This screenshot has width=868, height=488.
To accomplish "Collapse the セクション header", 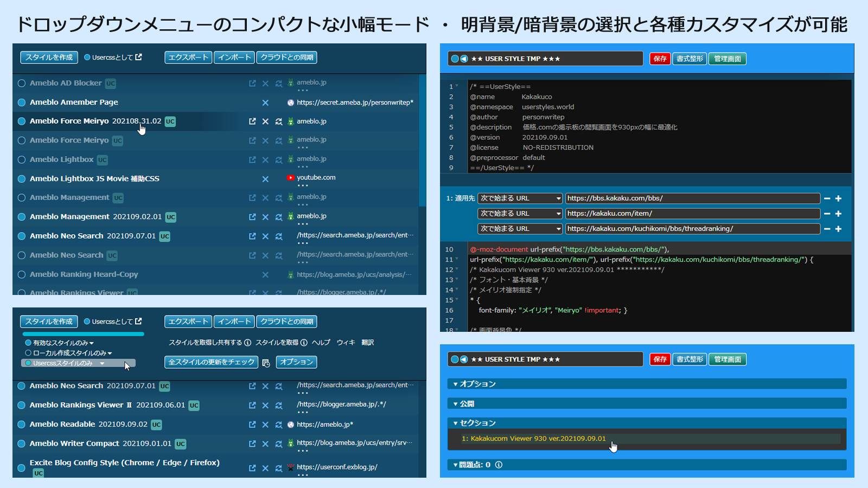I will 647,423.
